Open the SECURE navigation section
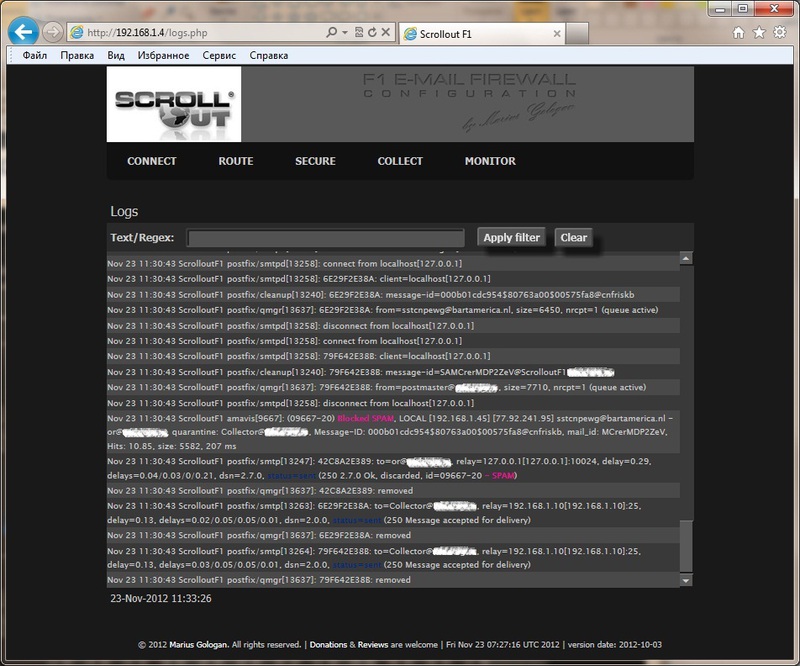 [315, 161]
